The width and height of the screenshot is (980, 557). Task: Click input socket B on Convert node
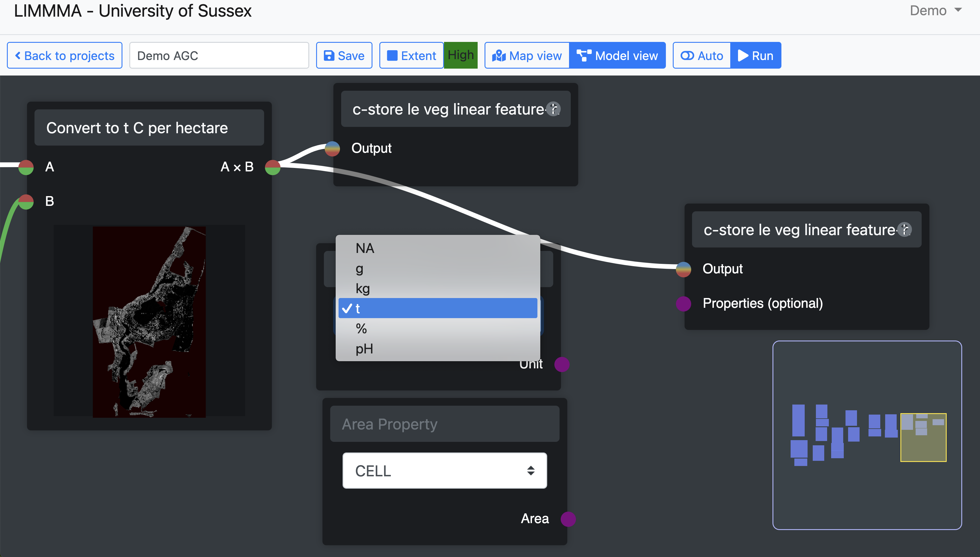tap(26, 202)
